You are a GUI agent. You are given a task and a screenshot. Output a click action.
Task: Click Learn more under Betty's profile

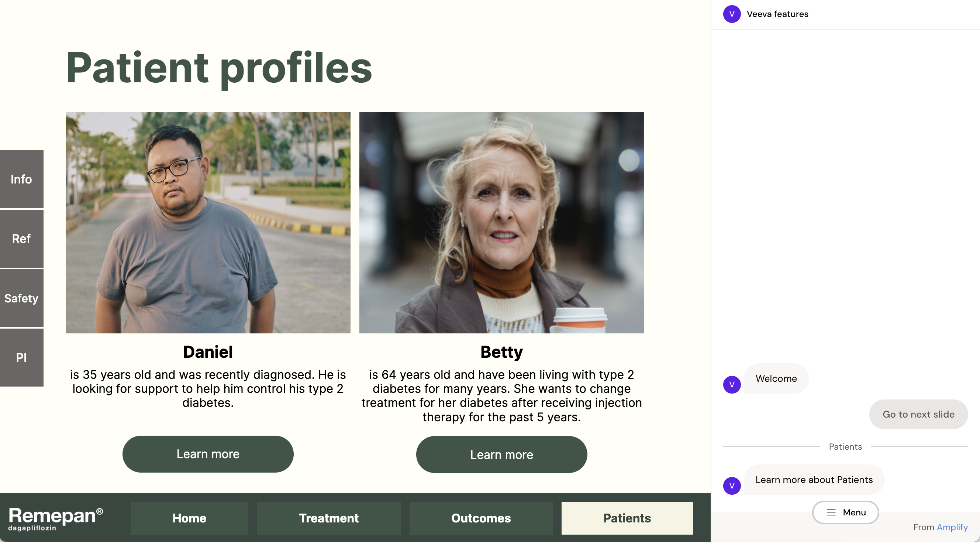pos(501,454)
